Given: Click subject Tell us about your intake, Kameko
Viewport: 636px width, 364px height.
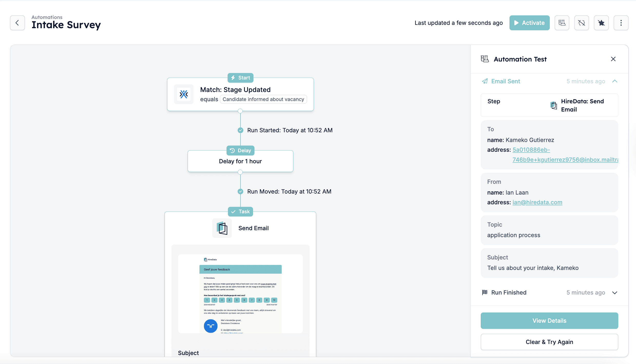Looking at the screenshot, I should click(x=533, y=268).
